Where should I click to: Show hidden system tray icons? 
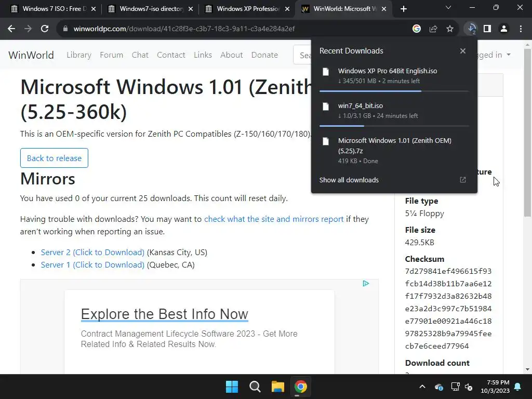[422, 387]
